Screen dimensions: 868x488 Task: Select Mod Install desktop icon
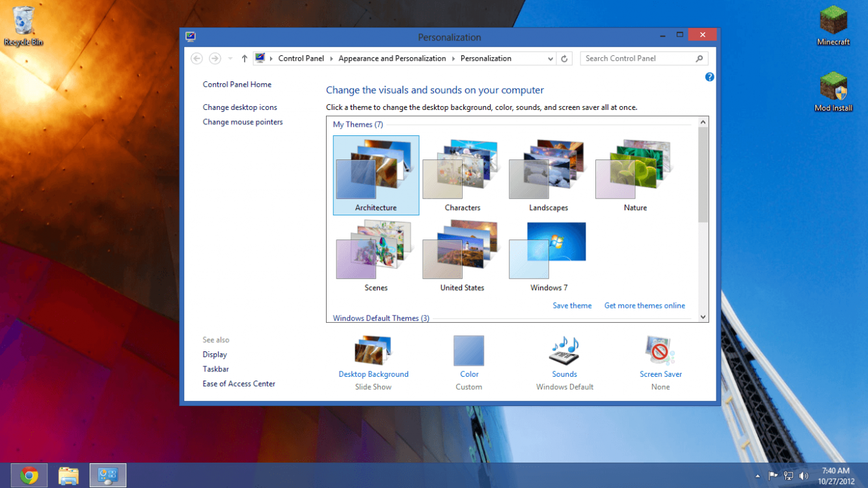pos(834,92)
